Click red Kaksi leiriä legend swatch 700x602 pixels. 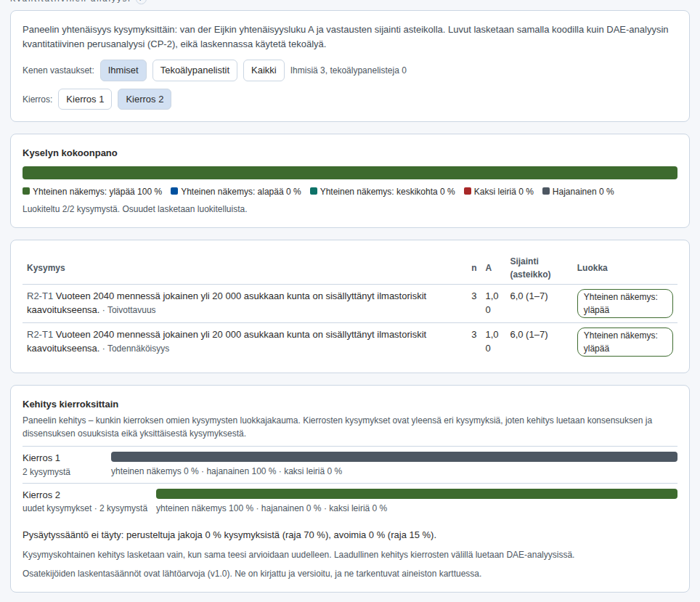pyautogui.click(x=468, y=191)
